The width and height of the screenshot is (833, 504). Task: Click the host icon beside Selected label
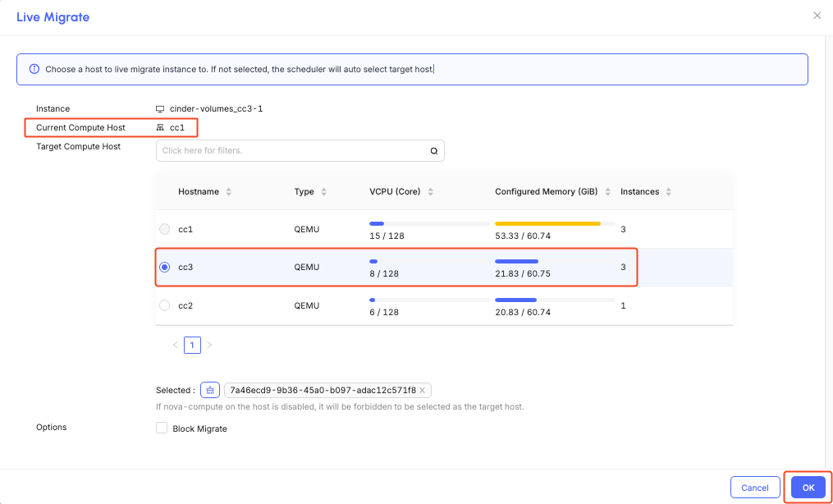(210, 391)
